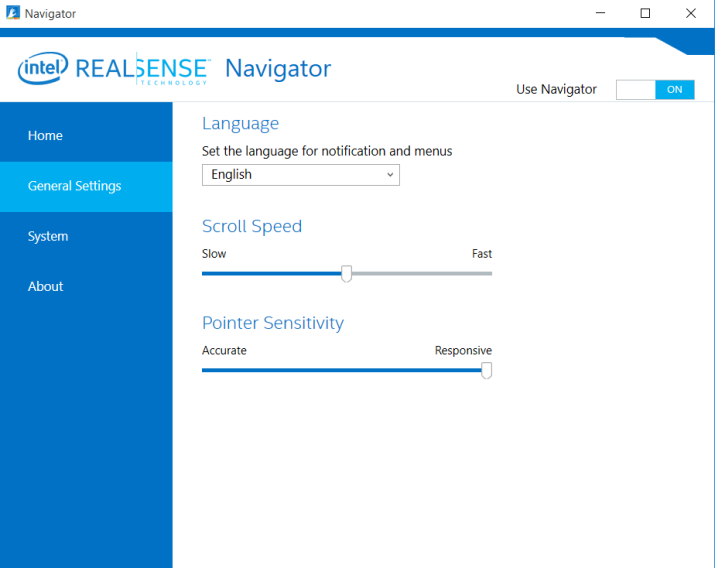The image size is (715, 568).
Task: Click the chevron arrow in Language dropdown
Action: pos(390,175)
